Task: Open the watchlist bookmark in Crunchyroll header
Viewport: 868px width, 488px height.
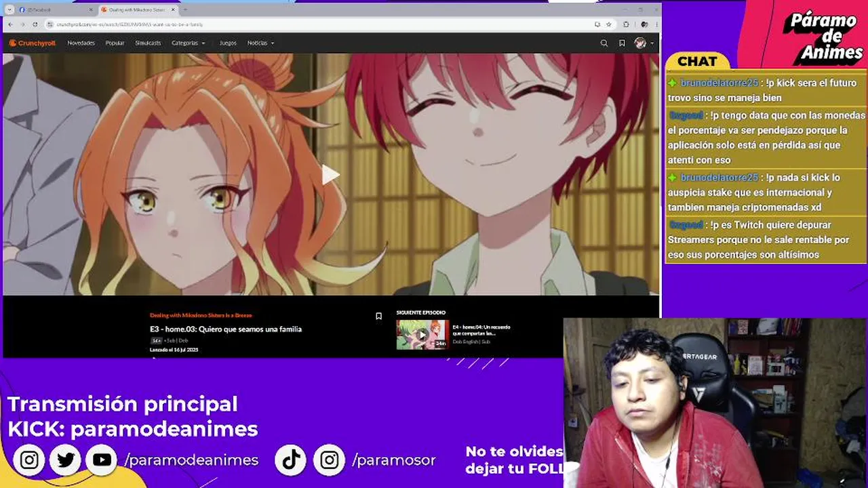Action: point(622,43)
